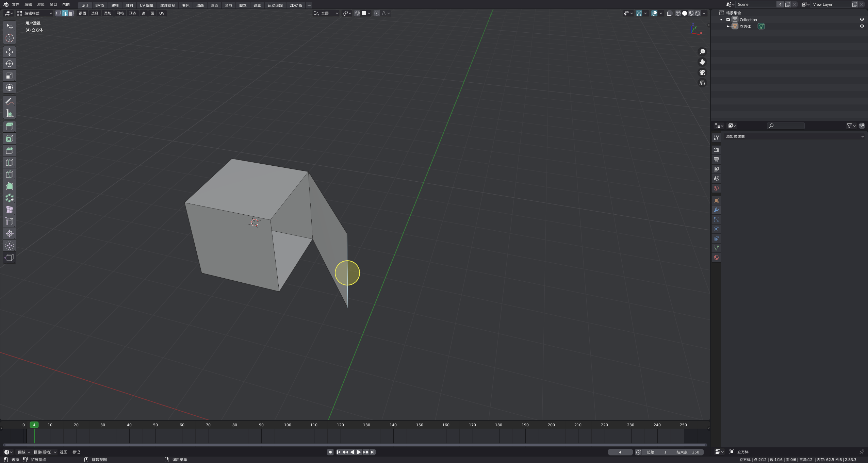Expand the 添加修改器 dropdown
Screen dimensions: 868x463
[794, 136]
